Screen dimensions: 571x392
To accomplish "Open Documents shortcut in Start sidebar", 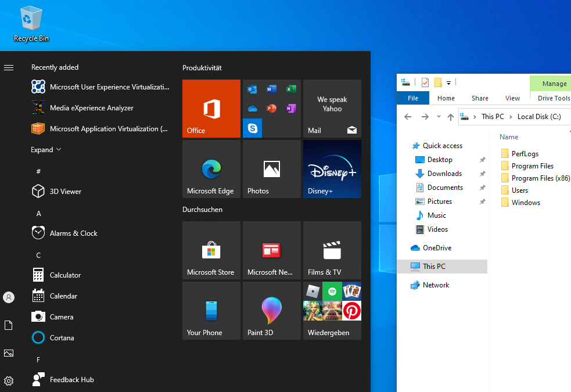I will tap(9, 325).
